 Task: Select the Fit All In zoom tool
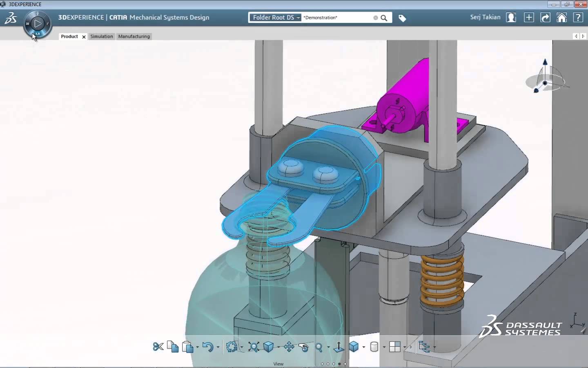point(254,347)
